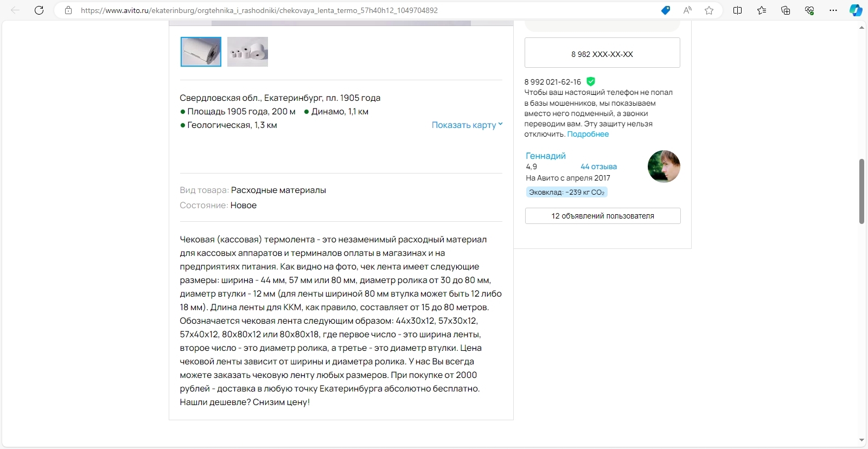The height and width of the screenshot is (449, 868).
Task: Click seller avatar photo
Action: [x=664, y=166]
